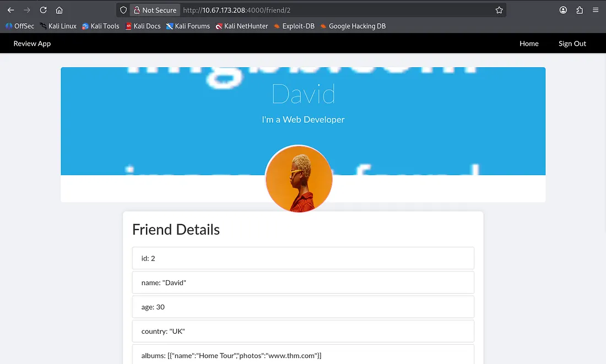Click the Not Secure padlock indicator

pos(154,10)
